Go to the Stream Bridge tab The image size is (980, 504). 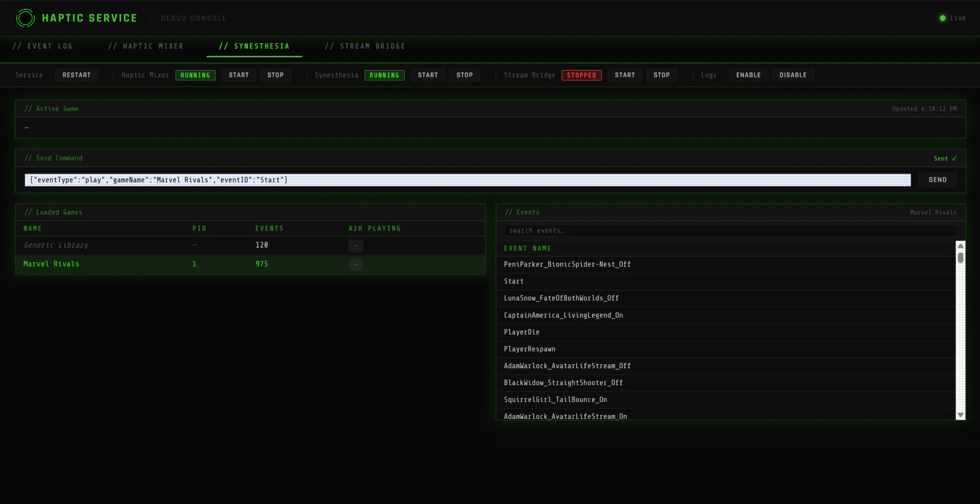coord(365,46)
